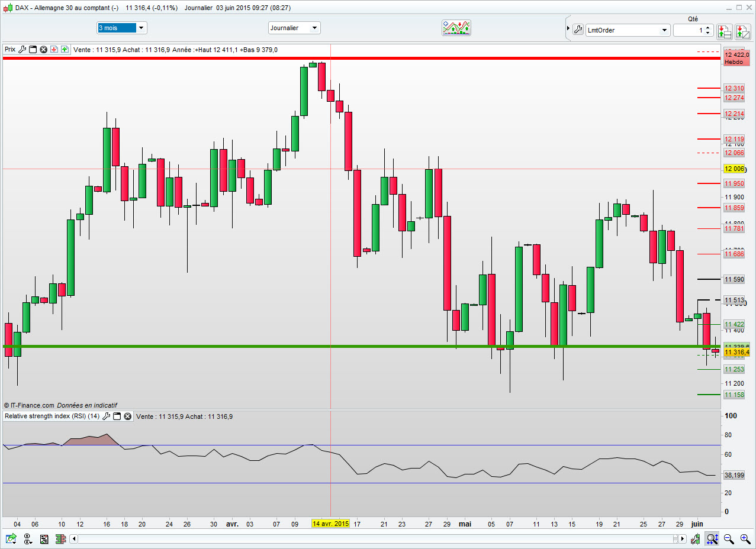
Task: Remove the RSI indicator panel
Action: click(x=128, y=416)
